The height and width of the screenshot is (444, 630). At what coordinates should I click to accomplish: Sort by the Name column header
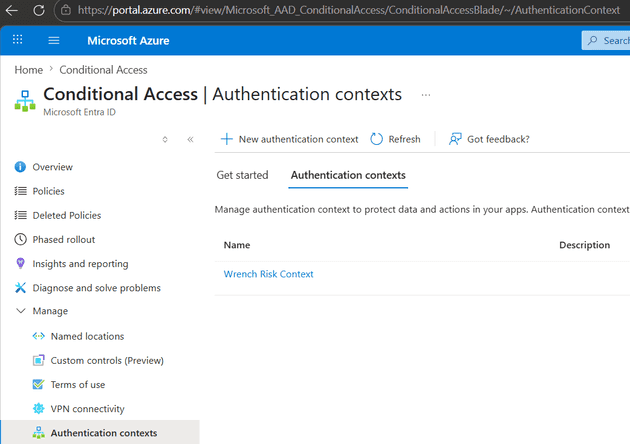(237, 245)
